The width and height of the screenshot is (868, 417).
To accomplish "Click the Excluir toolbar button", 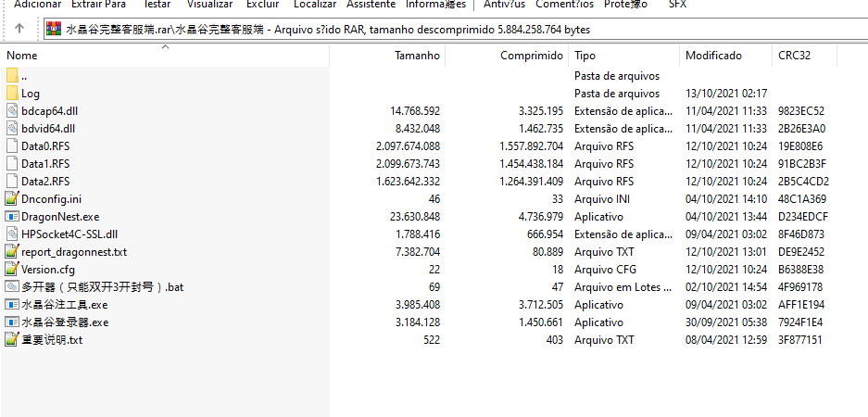I will click(262, 5).
